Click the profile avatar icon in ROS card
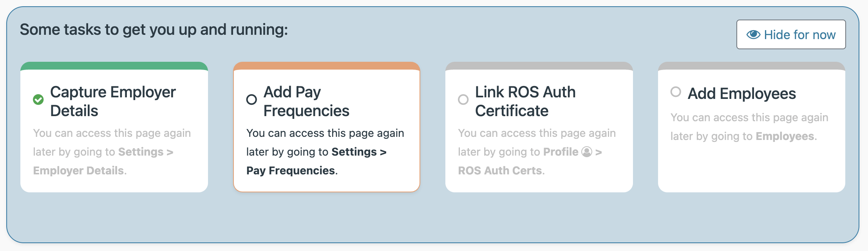The width and height of the screenshot is (868, 251). coord(587,152)
